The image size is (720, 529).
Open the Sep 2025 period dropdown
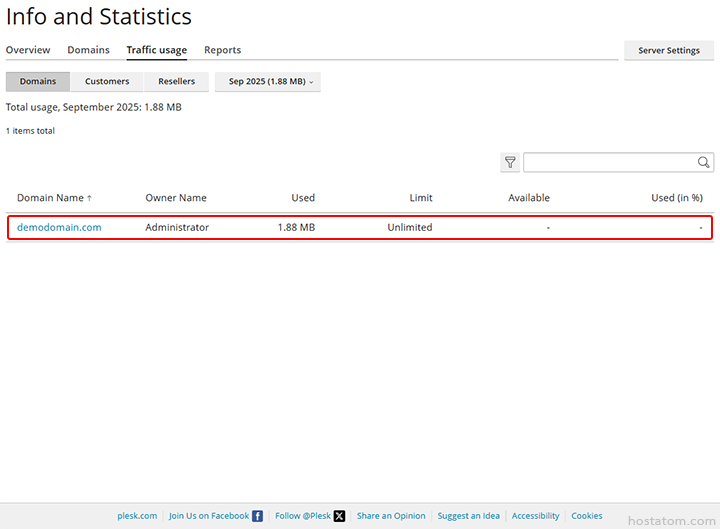tap(268, 82)
